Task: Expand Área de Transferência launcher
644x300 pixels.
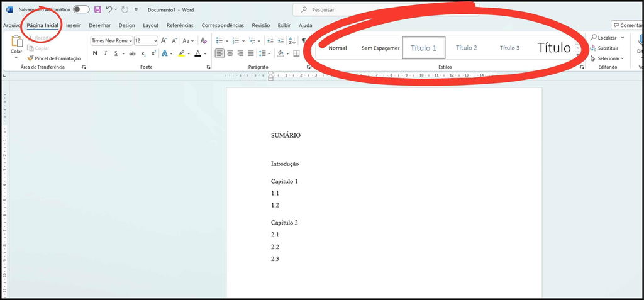Action: pos(84,67)
